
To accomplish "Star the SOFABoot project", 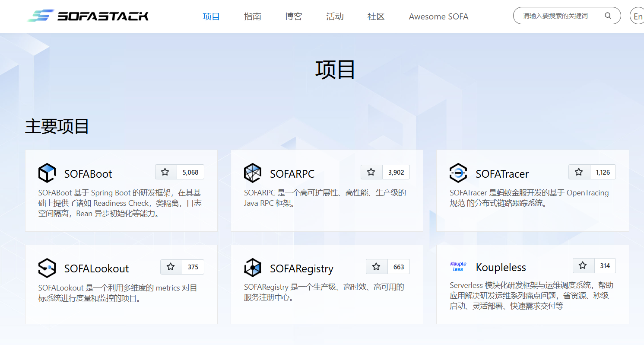I will (166, 172).
